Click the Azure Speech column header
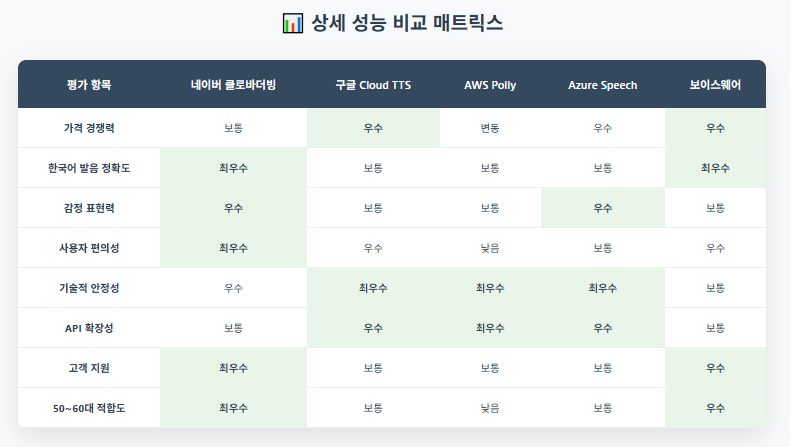Screen dimensions: 792x447 click(603, 85)
